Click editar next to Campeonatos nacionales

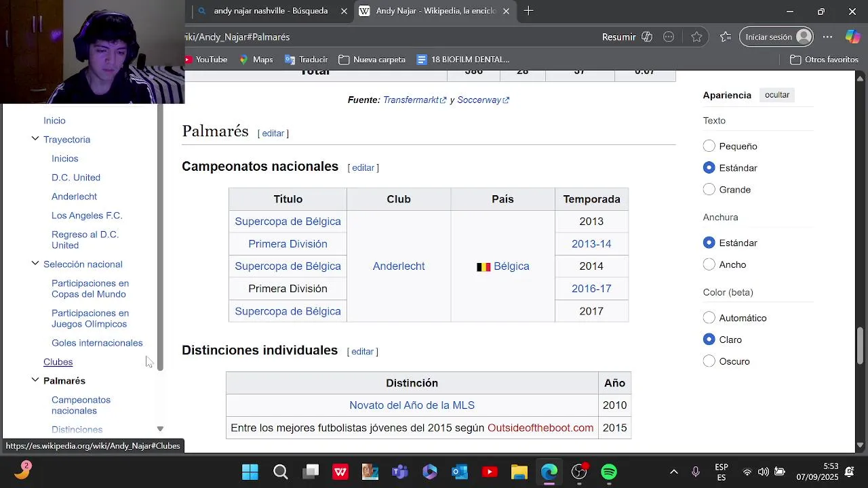pos(363,168)
